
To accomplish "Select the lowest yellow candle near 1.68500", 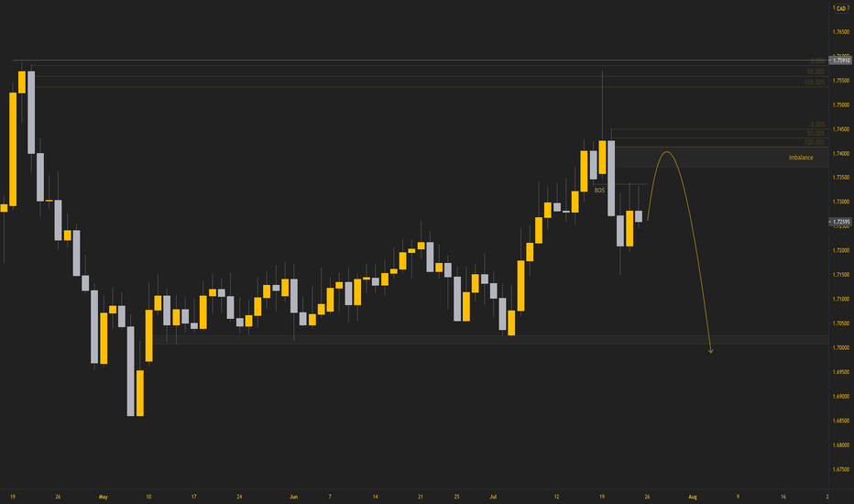I will 140,393.
